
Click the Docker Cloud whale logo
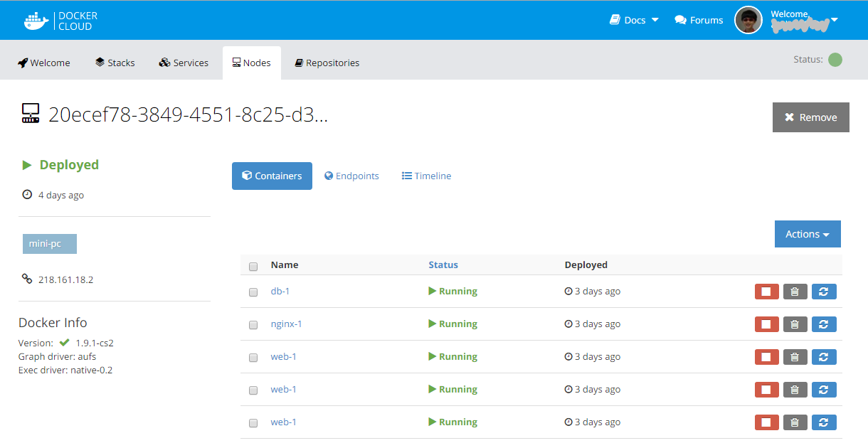pyautogui.click(x=36, y=21)
